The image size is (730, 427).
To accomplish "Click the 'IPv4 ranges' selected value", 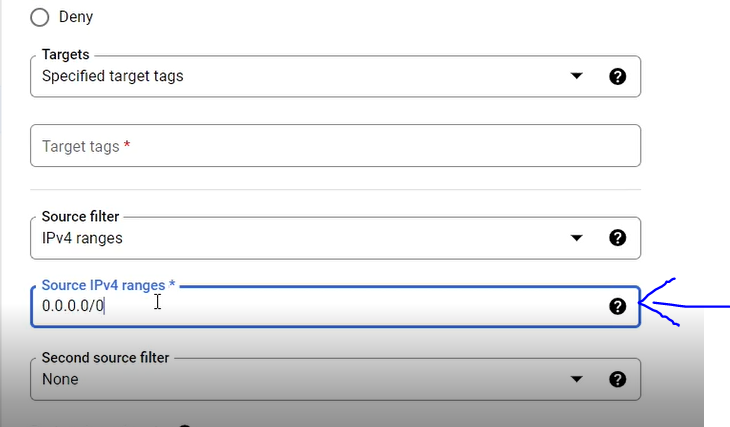I will (82, 238).
